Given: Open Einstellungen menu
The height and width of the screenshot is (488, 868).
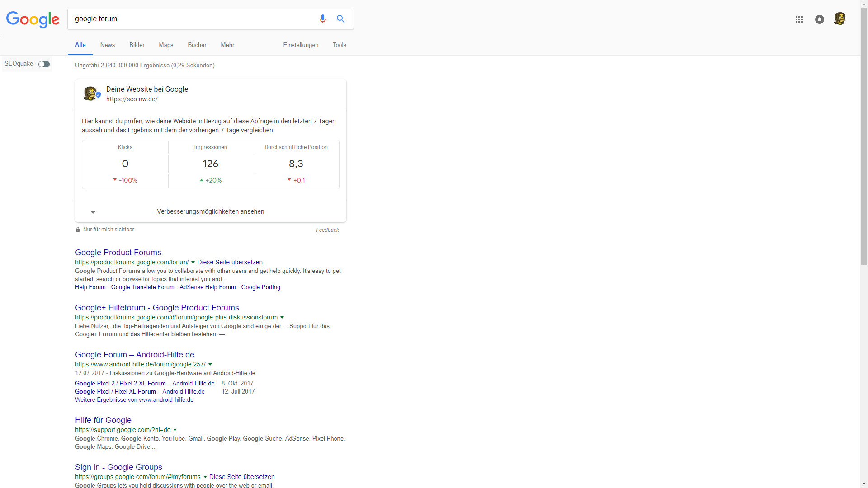Looking at the screenshot, I should (x=301, y=45).
